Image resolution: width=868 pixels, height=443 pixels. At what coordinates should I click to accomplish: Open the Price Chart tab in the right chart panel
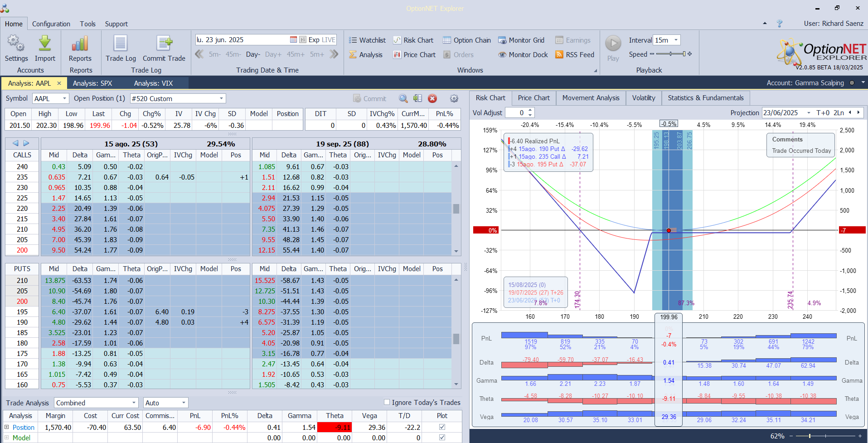click(533, 98)
